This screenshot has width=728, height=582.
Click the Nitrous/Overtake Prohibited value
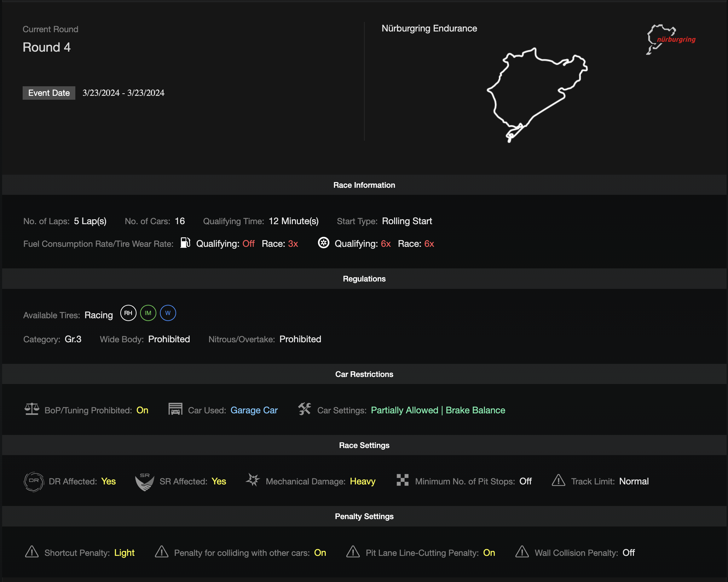click(300, 339)
